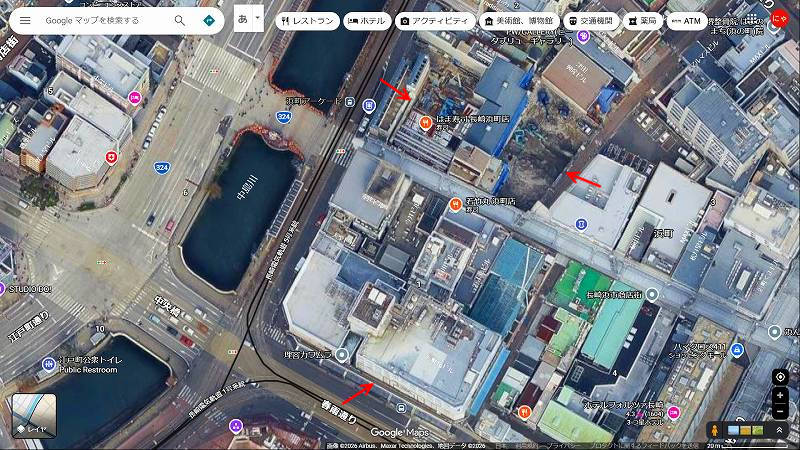
Task: Click the bus stop icon on 春雨通り
Action: [x=402, y=408]
